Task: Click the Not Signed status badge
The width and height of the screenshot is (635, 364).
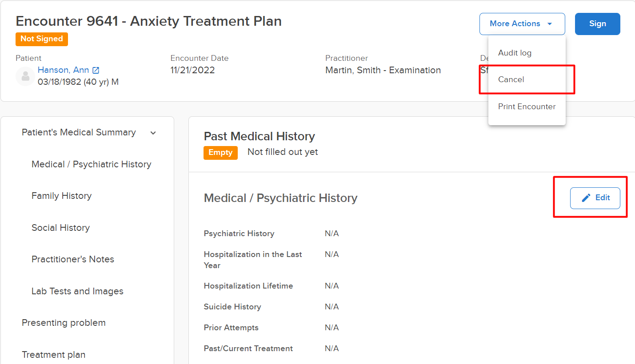Action: click(42, 39)
